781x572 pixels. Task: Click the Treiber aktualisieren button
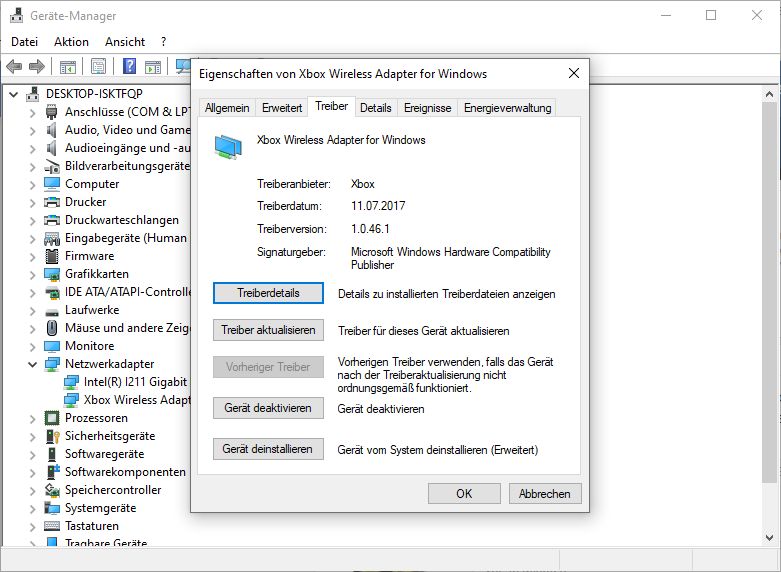point(268,330)
